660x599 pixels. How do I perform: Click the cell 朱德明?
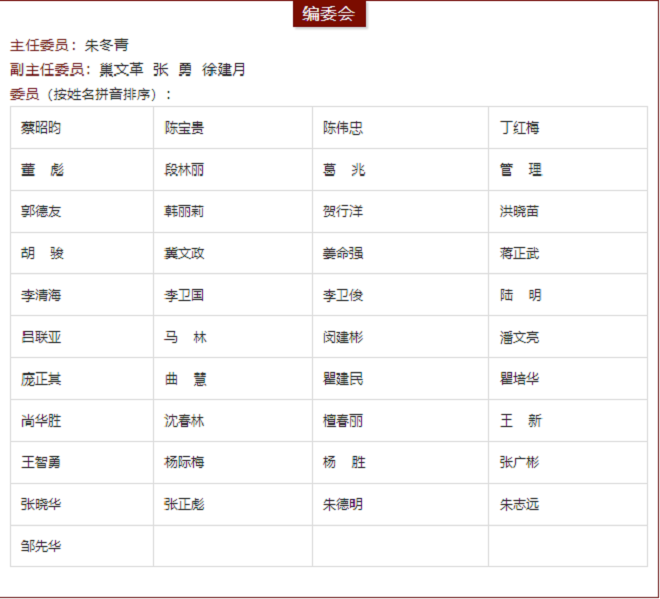coord(400,504)
